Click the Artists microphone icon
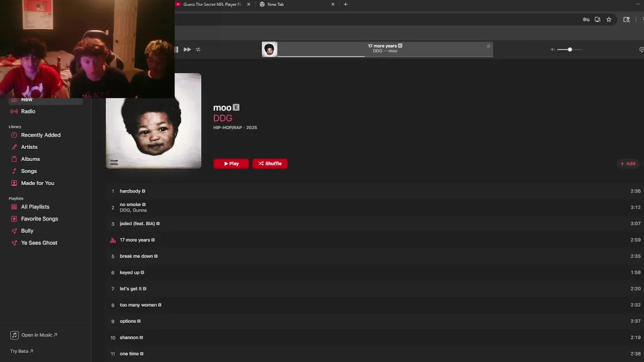This screenshot has width=644, height=362. point(14,147)
